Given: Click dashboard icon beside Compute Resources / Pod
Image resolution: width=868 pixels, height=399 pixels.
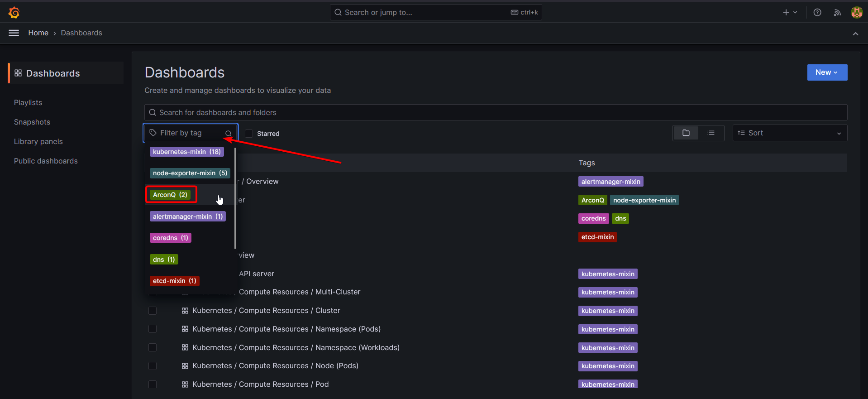Looking at the screenshot, I should 185,385.
